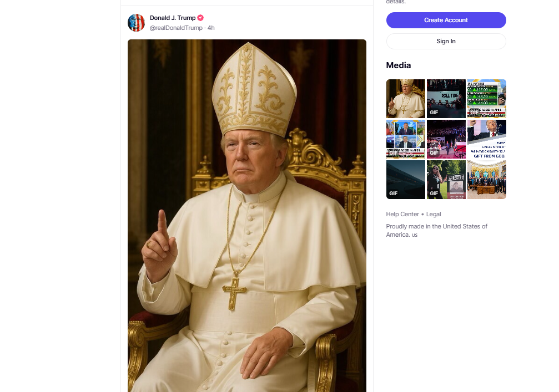Open the Oval Office group photo thumbnail

pos(487,180)
